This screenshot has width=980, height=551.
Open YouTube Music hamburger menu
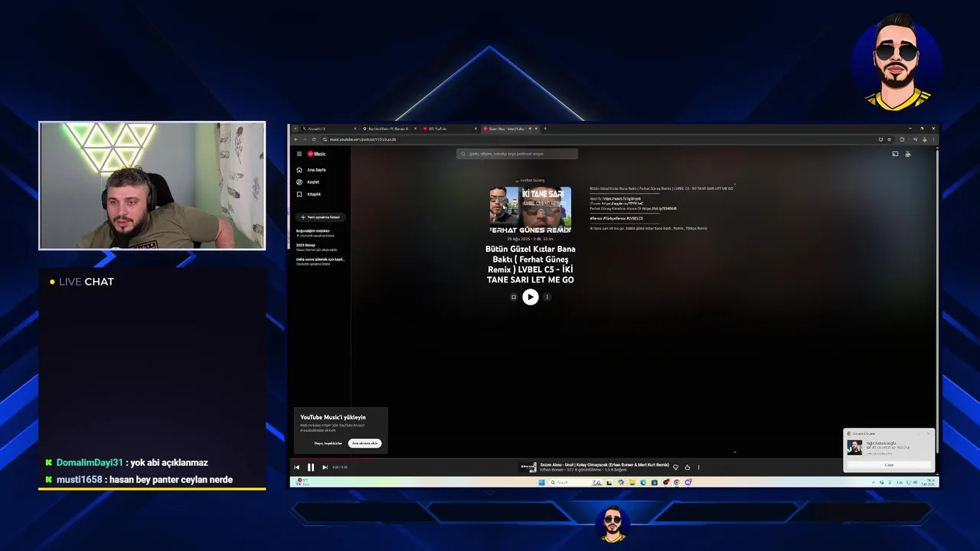click(299, 154)
